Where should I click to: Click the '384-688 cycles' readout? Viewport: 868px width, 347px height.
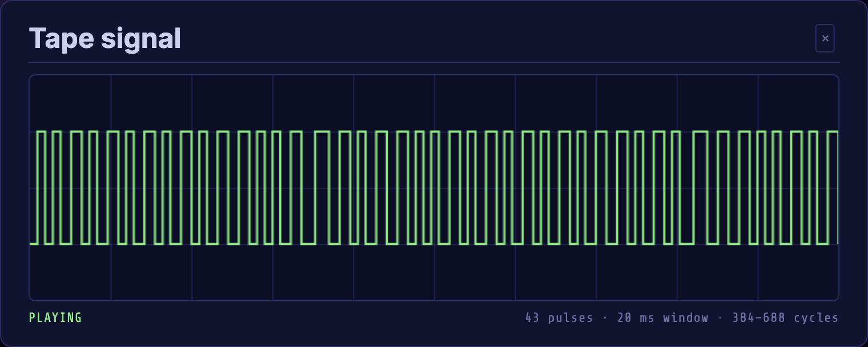pyautogui.click(x=786, y=318)
